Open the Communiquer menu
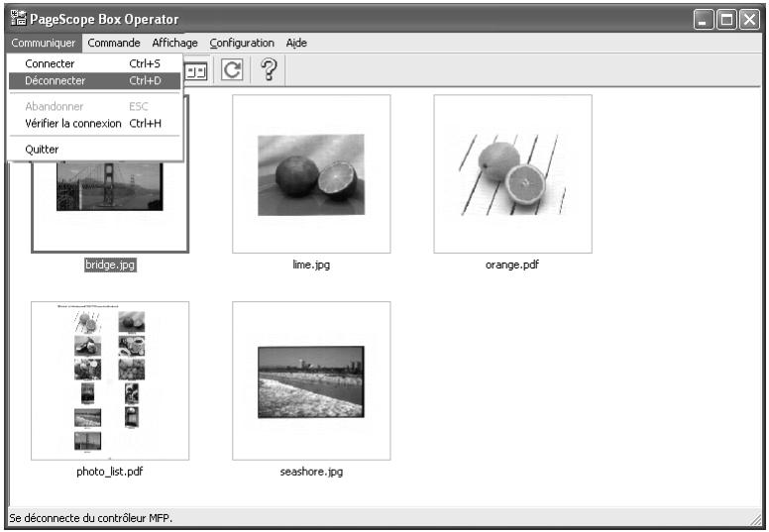 [44, 44]
